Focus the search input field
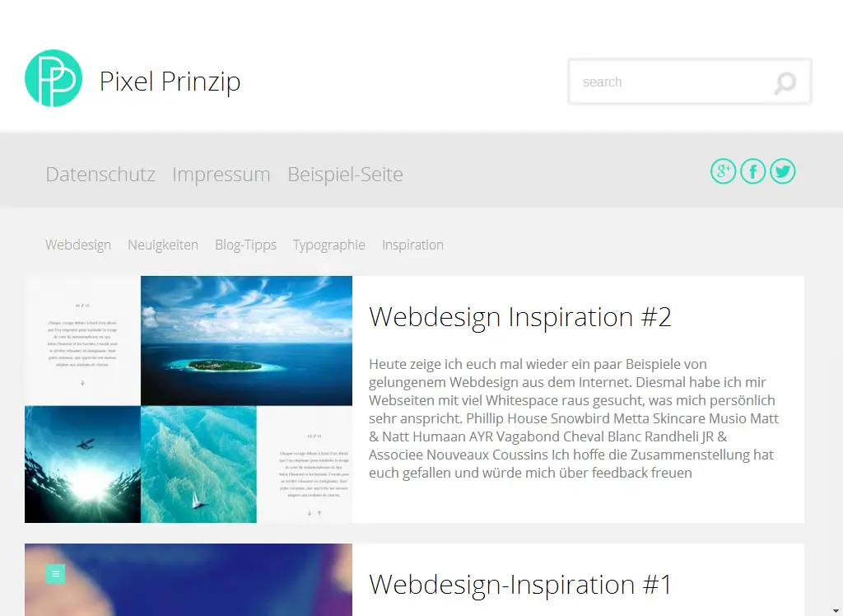The image size is (843, 616). [x=690, y=82]
